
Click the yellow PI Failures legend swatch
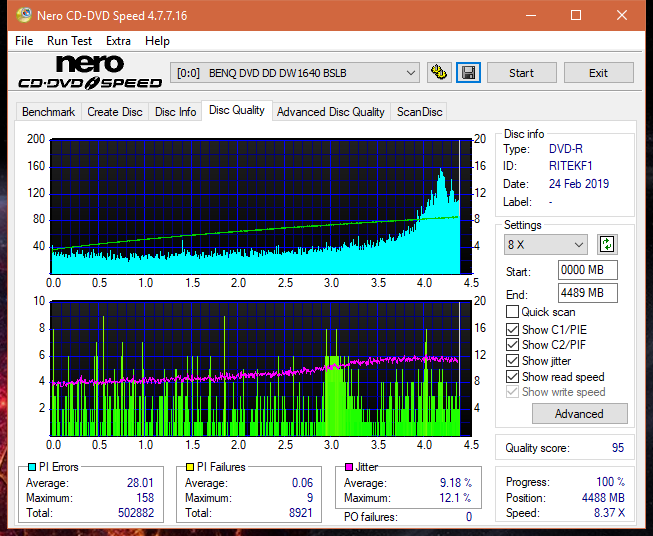pos(190,467)
